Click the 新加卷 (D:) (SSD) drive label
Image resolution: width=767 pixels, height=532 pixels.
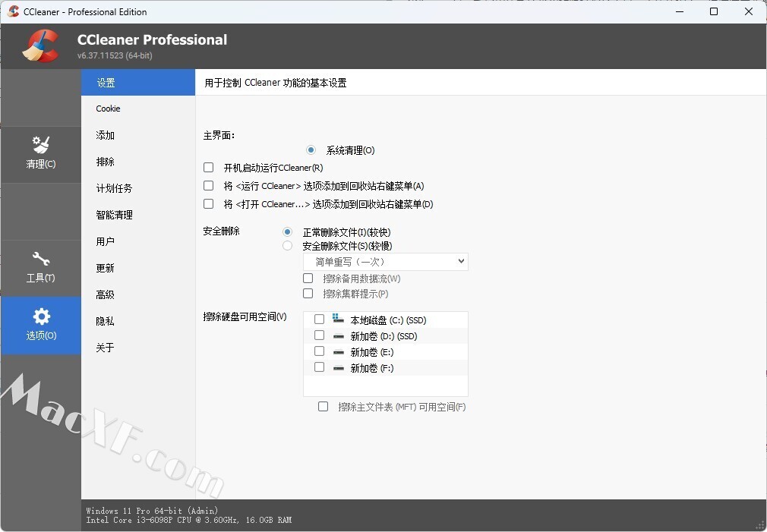[x=383, y=336]
